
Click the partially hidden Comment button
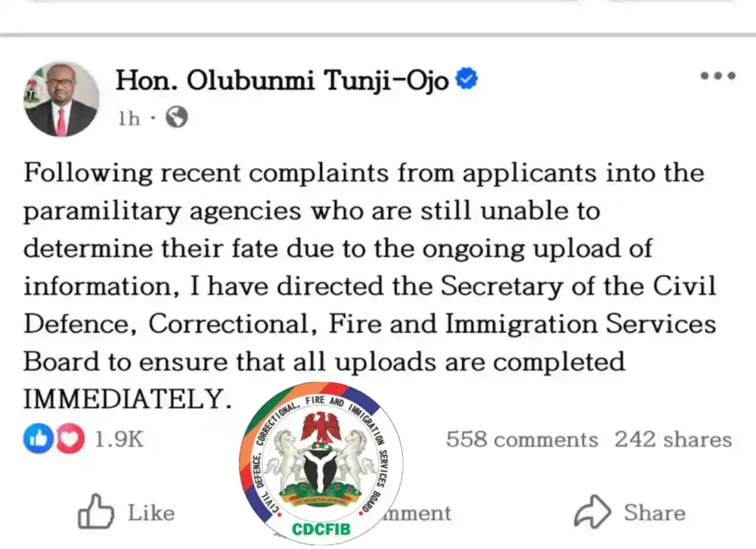419,514
